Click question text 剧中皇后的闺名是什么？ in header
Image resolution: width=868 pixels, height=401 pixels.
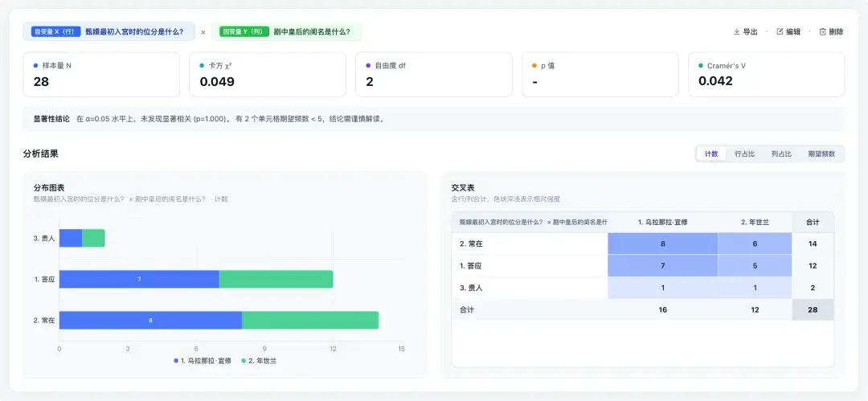(x=312, y=32)
